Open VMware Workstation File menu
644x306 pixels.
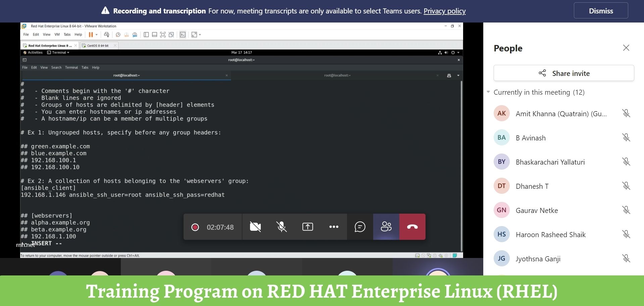[x=26, y=35]
